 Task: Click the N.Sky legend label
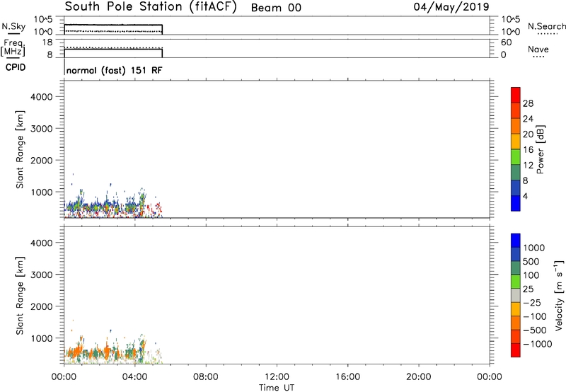(13, 26)
